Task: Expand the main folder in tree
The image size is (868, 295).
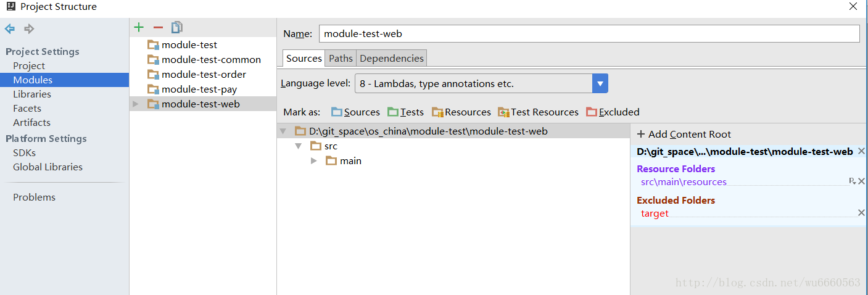Action: [x=313, y=160]
